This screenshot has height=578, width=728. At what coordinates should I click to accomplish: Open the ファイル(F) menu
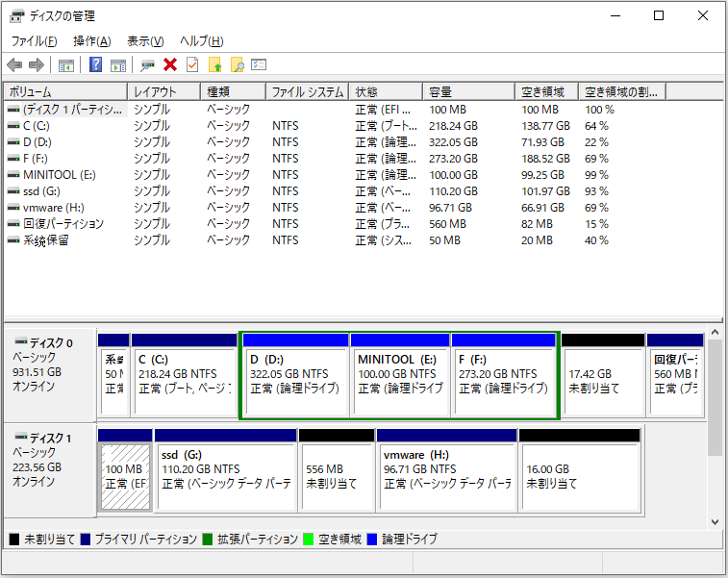tap(34, 41)
